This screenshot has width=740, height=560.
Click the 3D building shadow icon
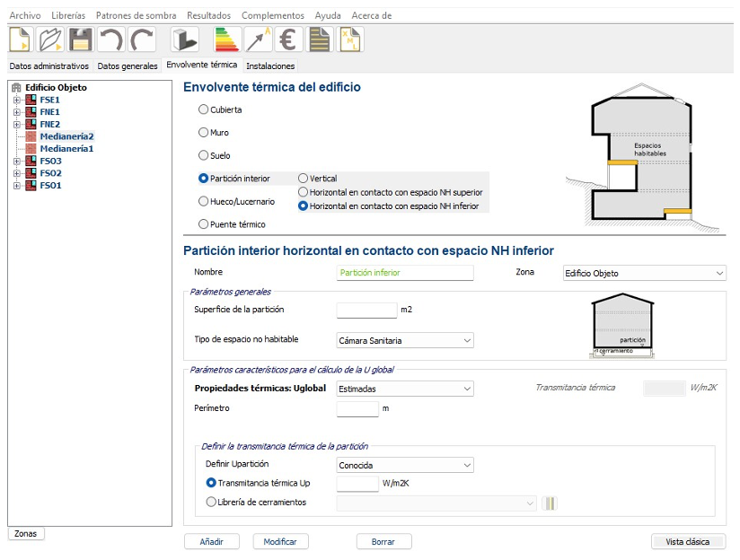click(x=185, y=40)
